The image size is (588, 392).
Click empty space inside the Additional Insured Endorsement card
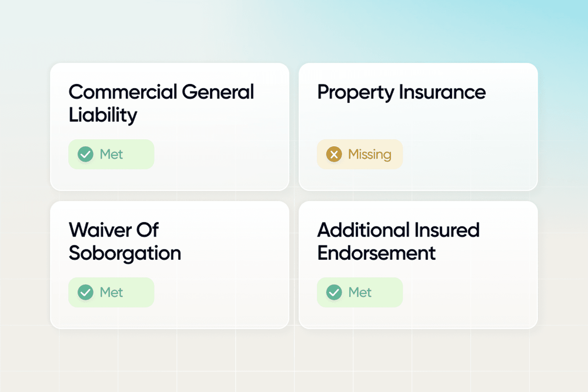coord(472,295)
